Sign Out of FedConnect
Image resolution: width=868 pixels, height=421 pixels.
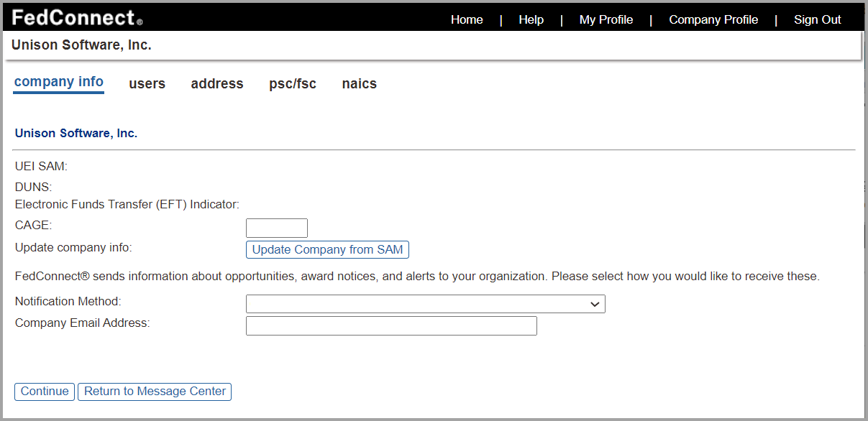point(818,19)
